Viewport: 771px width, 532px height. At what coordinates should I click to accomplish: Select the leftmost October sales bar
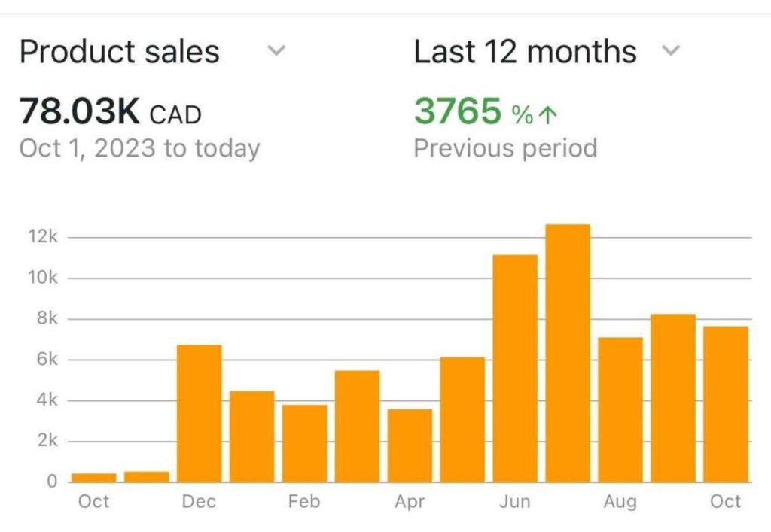(x=94, y=477)
